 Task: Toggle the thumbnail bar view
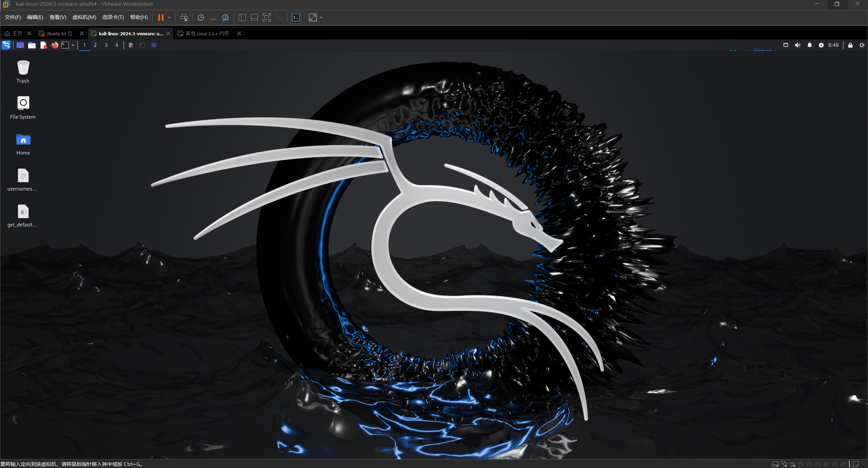coord(254,18)
